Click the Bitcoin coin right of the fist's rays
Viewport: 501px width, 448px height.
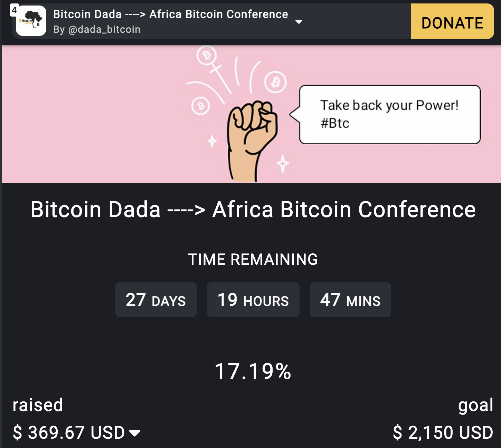(275, 82)
